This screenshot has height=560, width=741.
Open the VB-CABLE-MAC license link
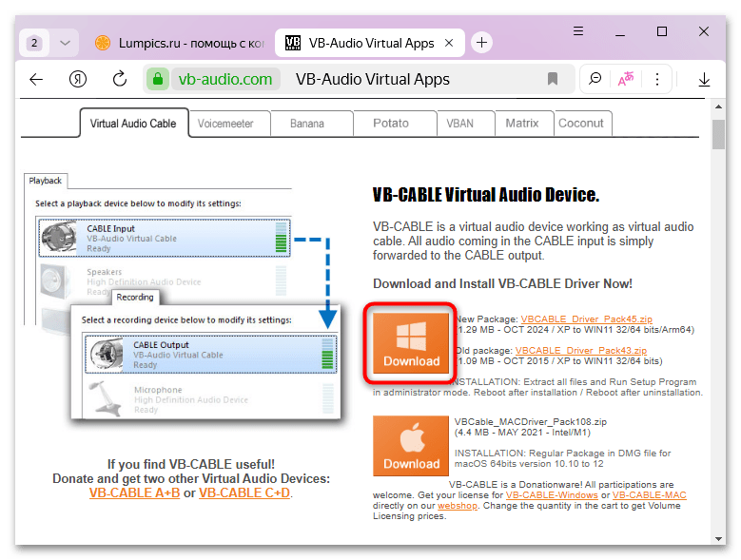point(650,495)
